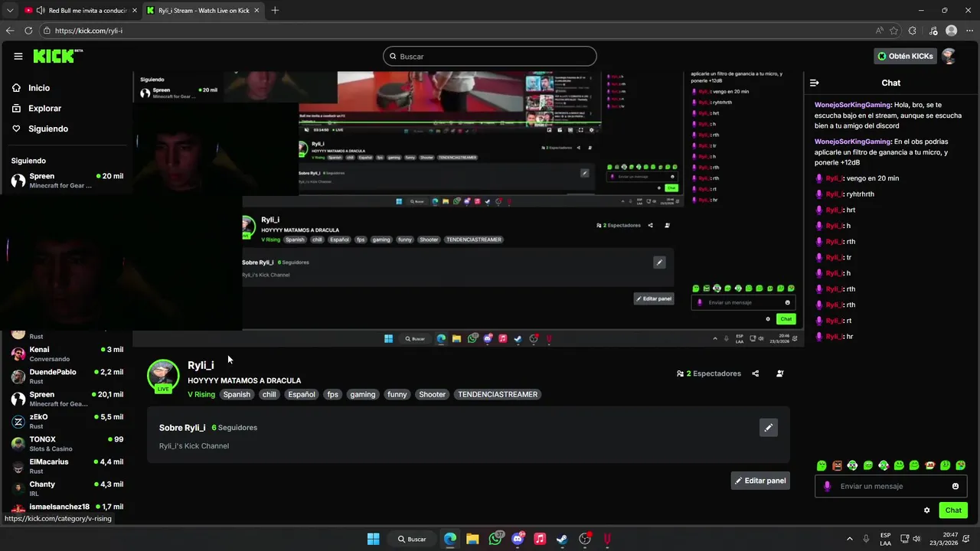
Task: Open the Windows Start menu
Action: point(373,539)
